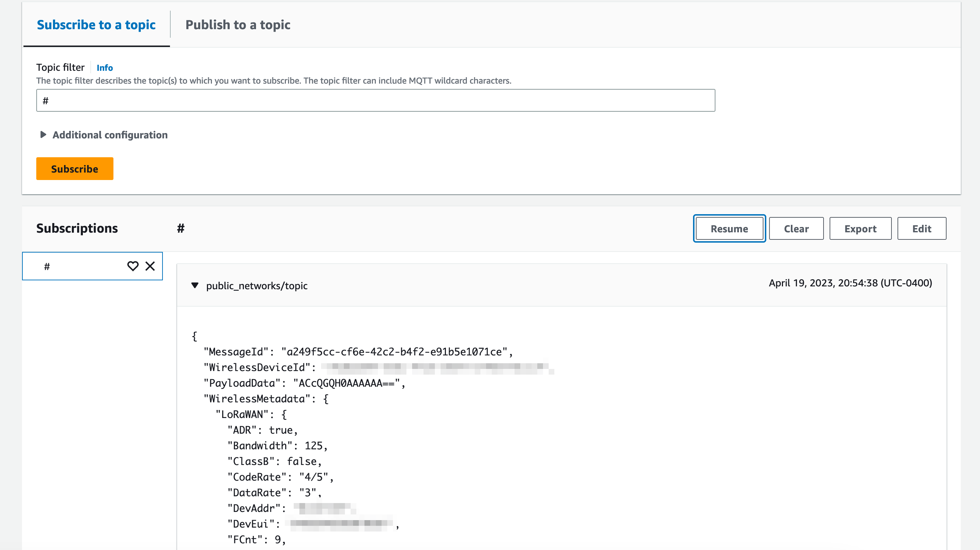Toggle favorite status on the active subscription
The image size is (980, 550).
133,266
